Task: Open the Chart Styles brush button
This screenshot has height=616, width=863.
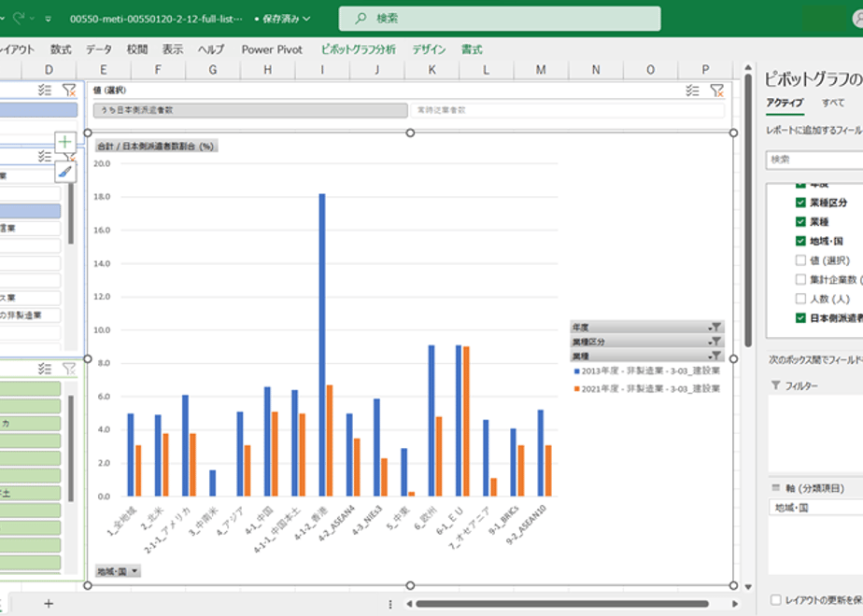Action: [65, 172]
